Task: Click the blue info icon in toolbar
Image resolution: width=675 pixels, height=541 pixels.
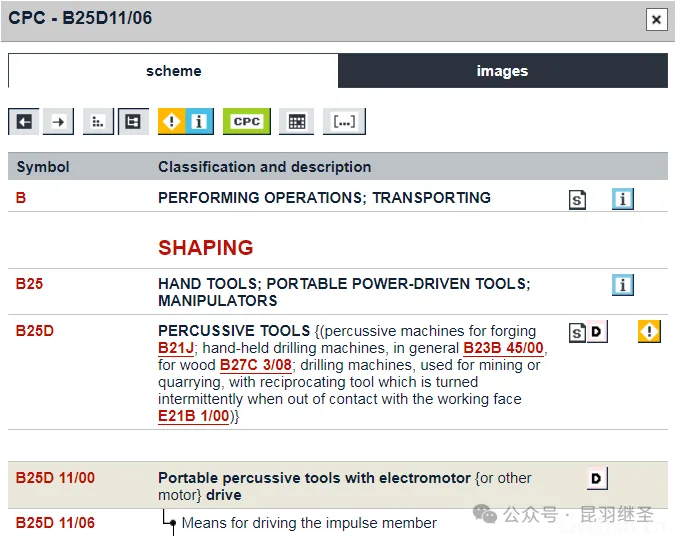Action: tap(199, 121)
